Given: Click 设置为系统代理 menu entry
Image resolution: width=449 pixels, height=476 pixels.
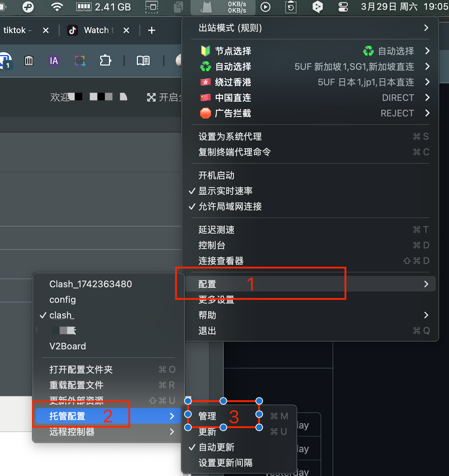Looking at the screenshot, I should coord(230,137).
